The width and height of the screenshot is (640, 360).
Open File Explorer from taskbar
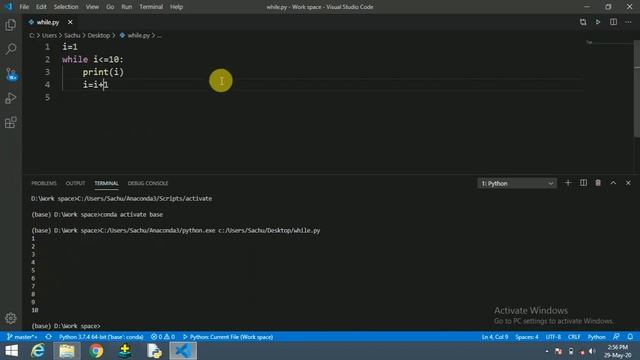[67, 351]
